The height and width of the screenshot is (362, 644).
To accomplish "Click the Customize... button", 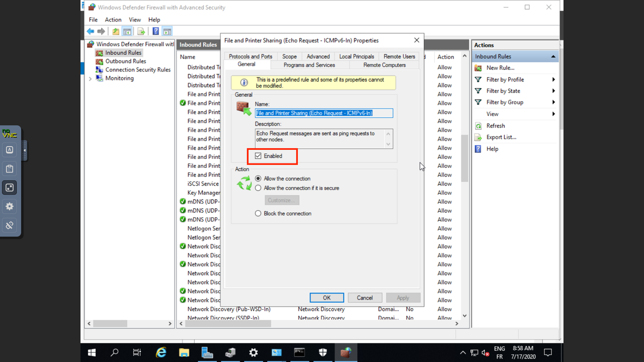I will coord(282,200).
